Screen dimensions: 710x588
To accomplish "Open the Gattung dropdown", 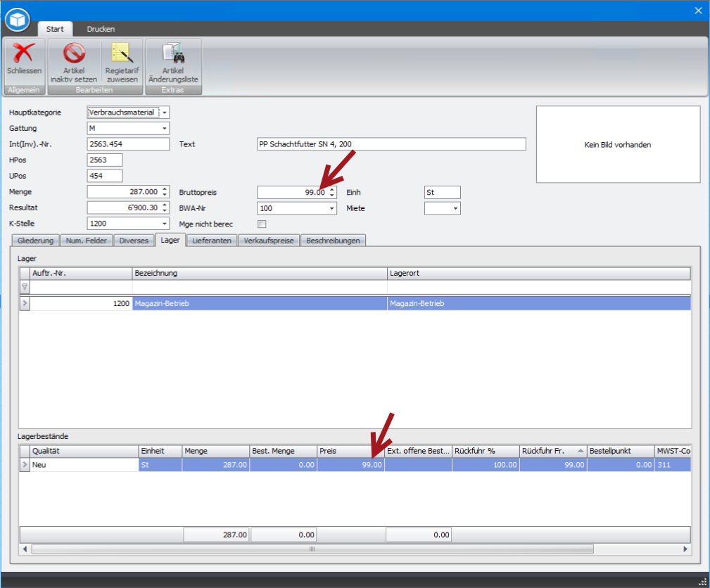I will (x=165, y=129).
